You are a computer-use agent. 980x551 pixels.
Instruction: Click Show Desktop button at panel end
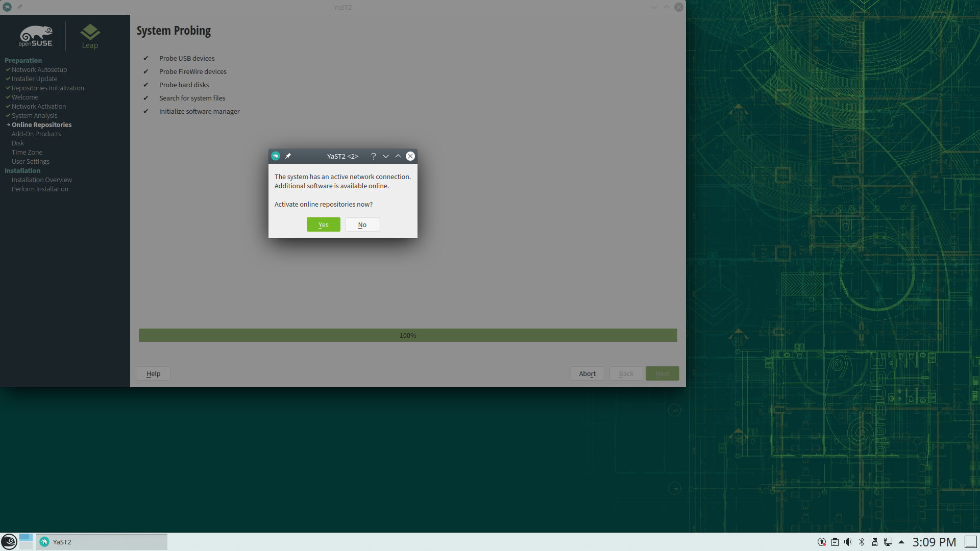[970, 542]
